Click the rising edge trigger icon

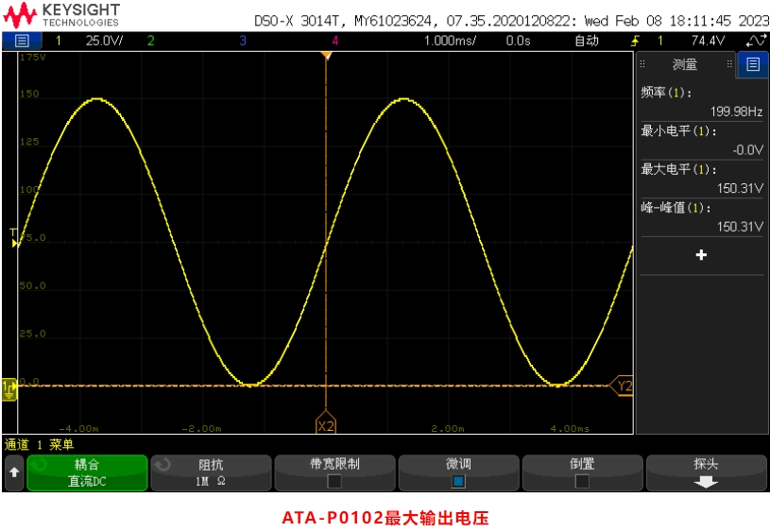(x=635, y=41)
